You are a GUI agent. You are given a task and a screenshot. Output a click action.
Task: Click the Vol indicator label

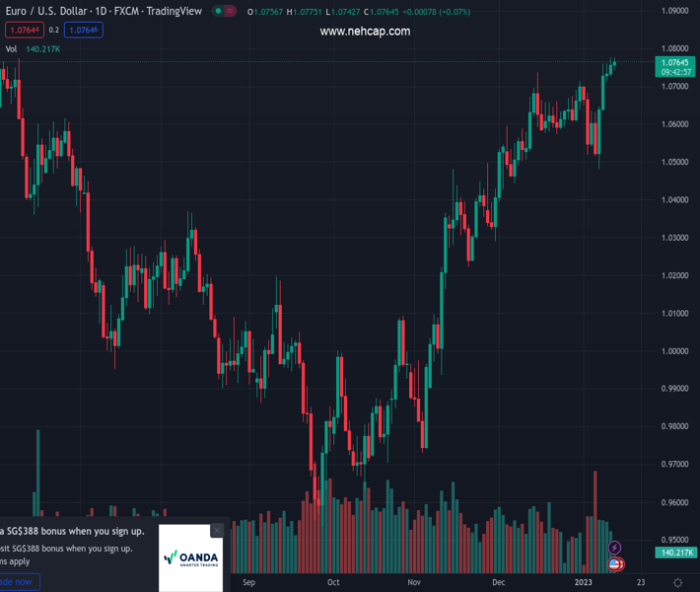coord(11,48)
